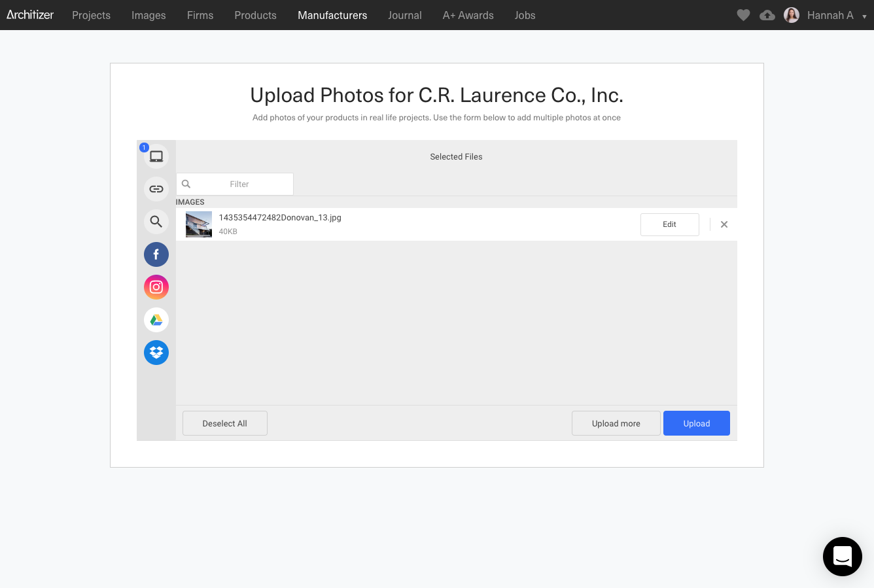This screenshot has height=588, width=874.
Task: Choose Google Drive upload source
Action: pos(156,320)
